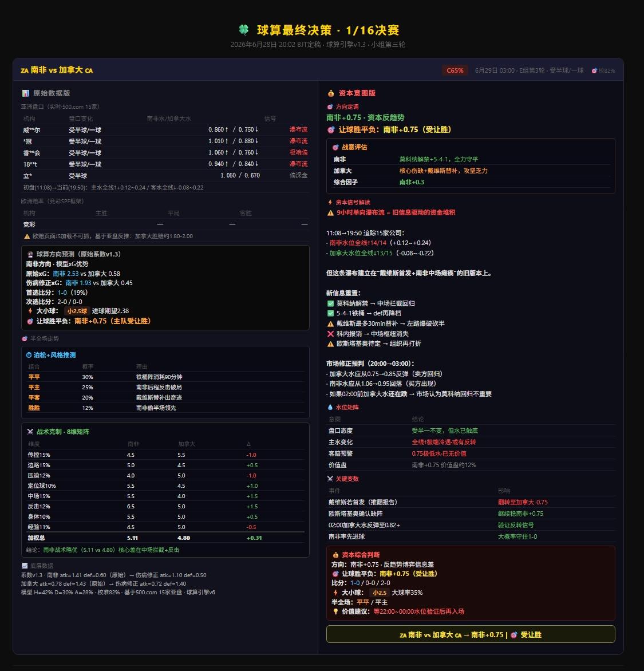Screen dimensions: 644x671
Task: Click the warning icon before 欧赔页面JS加载不可抓
Action: tap(27, 236)
